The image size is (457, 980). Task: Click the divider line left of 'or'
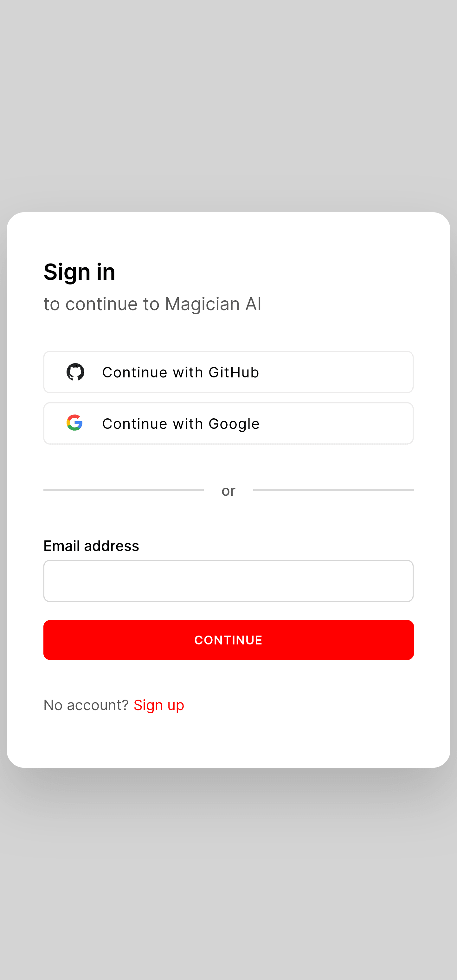[x=124, y=490]
